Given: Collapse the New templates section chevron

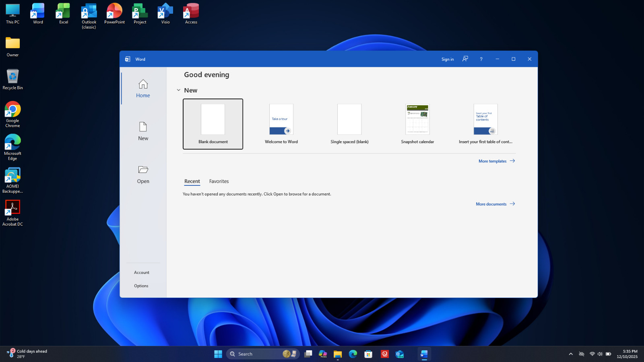Looking at the screenshot, I should pyautogui.click(x=179, y=90).
